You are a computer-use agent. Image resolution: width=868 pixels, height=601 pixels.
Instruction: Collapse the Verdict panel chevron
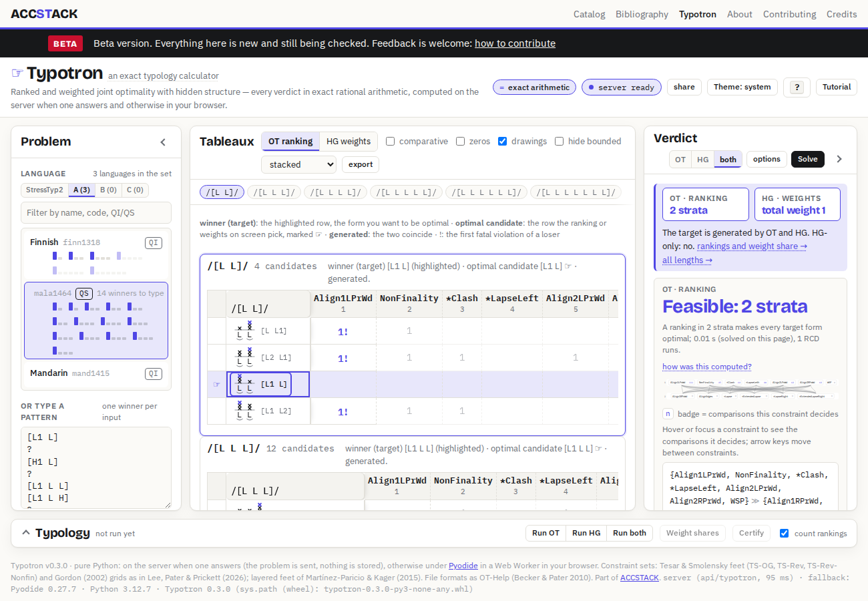[x=839, y=159]
